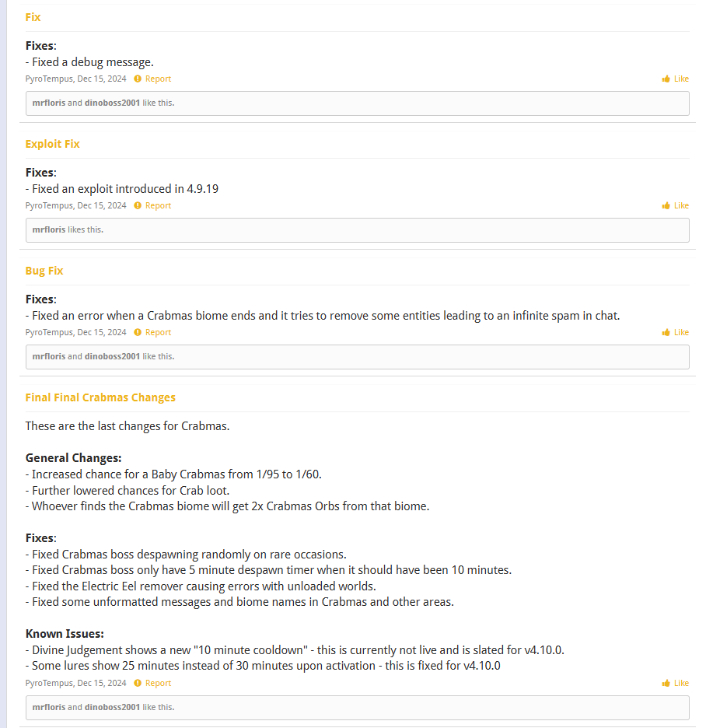Image resolution: width=706 pixels, height=728 pixels.
Task: Open mrfloris profile in Exploit Fix likes
Action: click(x=49, y=229)
